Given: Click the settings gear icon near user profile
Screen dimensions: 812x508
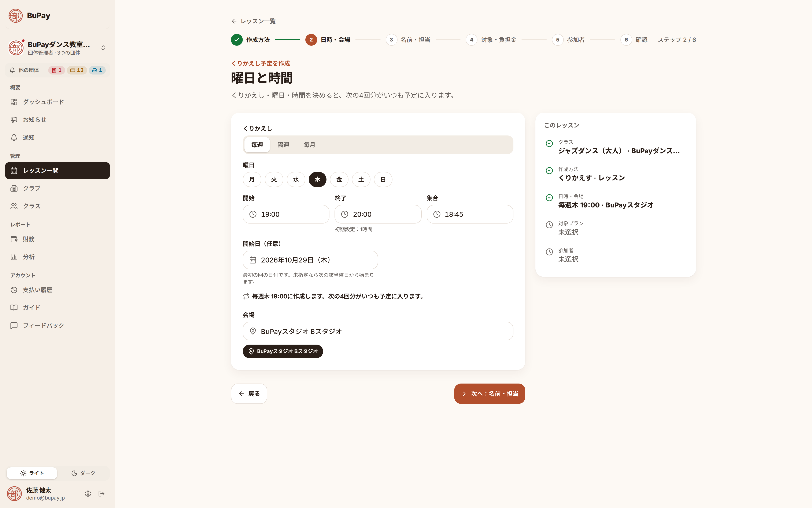Looking at the screenshot, I should pos(88,494).
